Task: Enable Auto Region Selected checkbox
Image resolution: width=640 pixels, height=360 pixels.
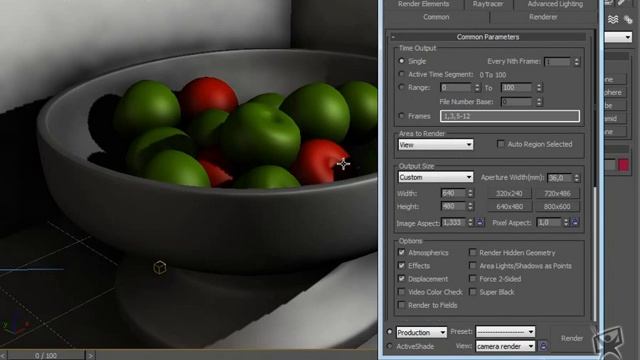Action: [500, 144]
